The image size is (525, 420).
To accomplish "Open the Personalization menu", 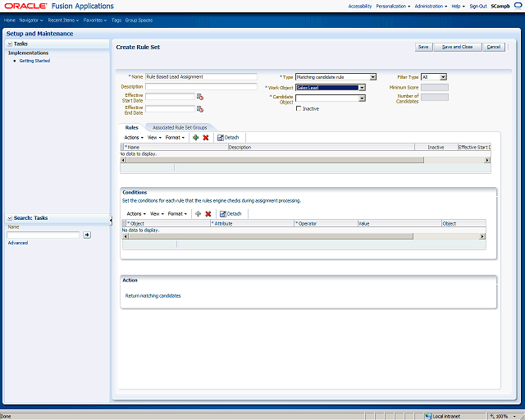I will (x=393, y=6).
